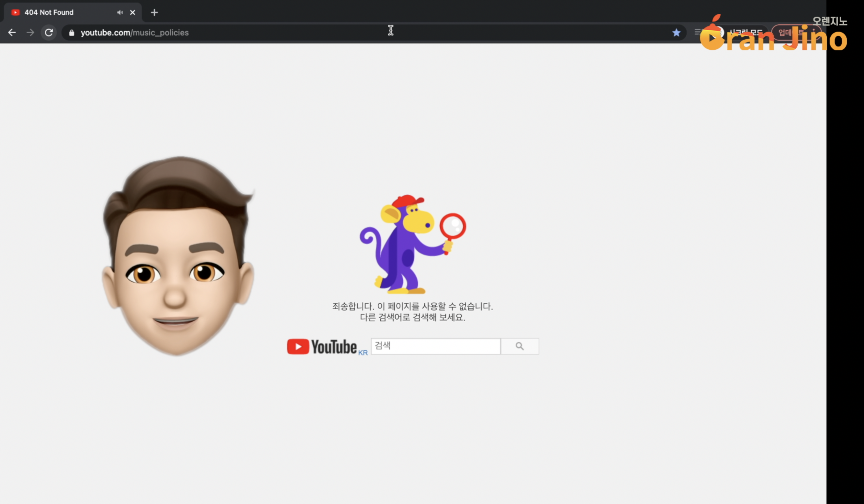This screenshot has height=504, width=864.
Task: Click the blue bookmark star
Action: coord(676,33)
